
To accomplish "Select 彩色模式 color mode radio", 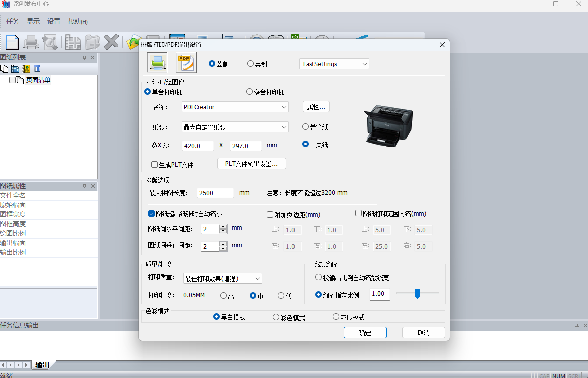I will [276, 317].
